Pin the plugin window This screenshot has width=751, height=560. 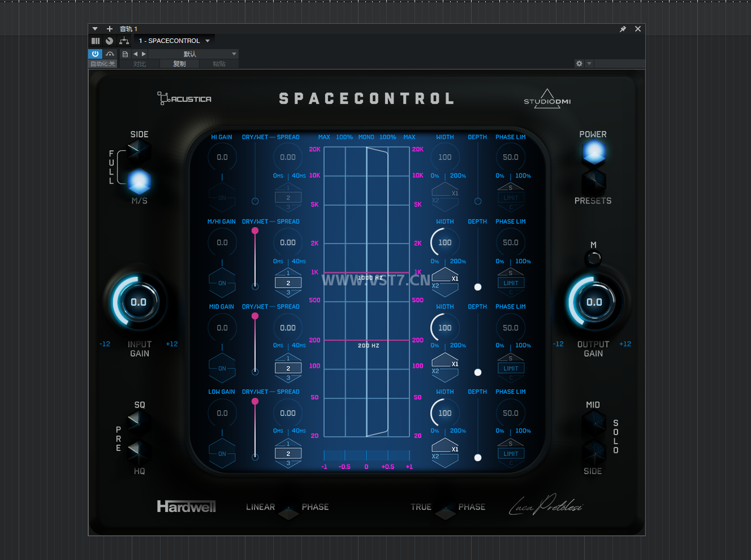623,29
